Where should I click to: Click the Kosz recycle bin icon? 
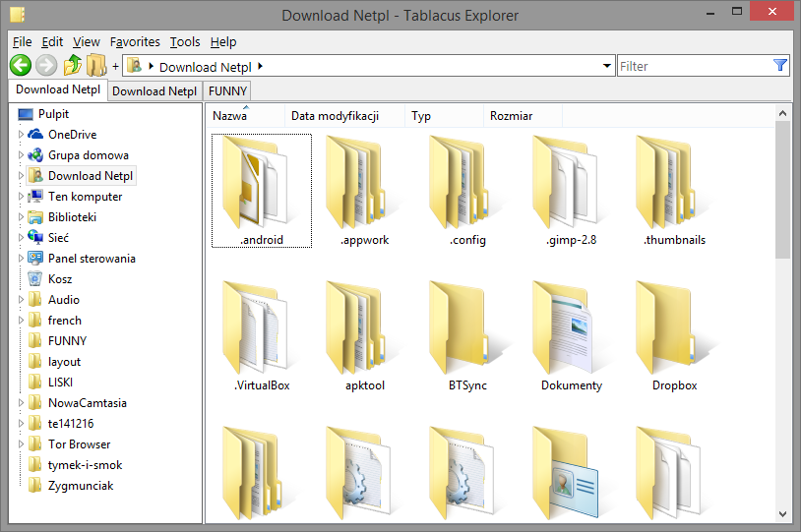(35, 278)
